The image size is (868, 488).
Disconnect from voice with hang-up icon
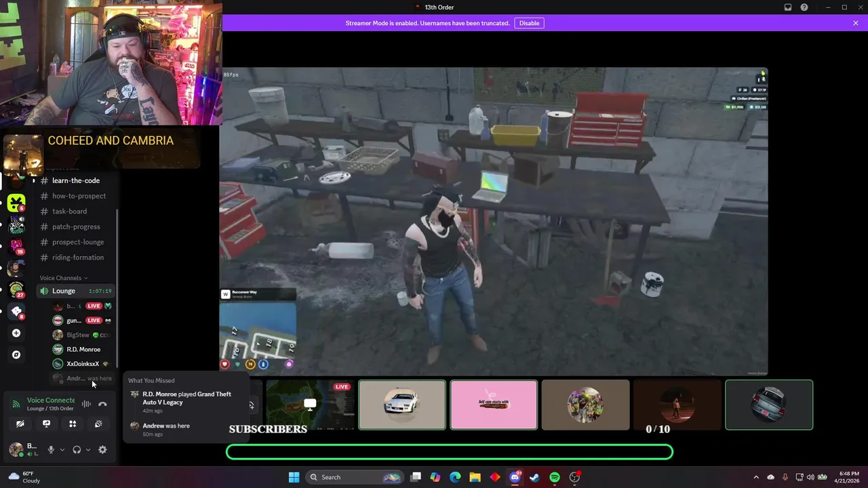click(102, 404)
